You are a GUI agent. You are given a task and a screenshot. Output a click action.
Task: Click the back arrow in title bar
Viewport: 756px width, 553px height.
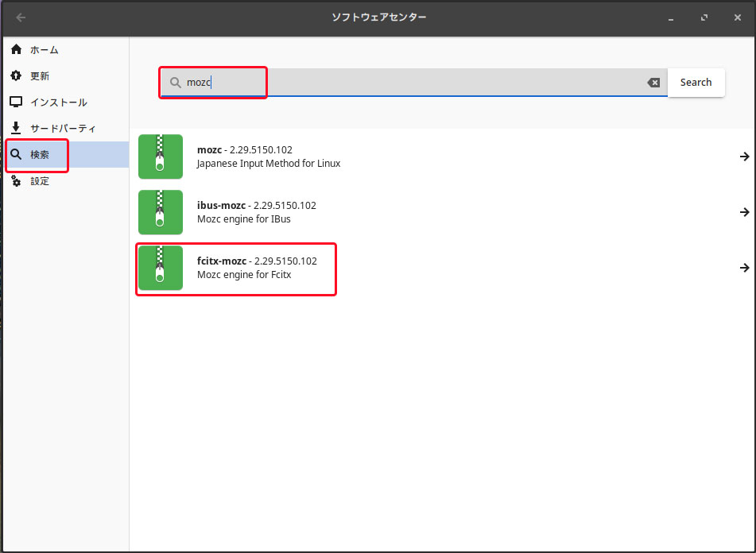21,17
